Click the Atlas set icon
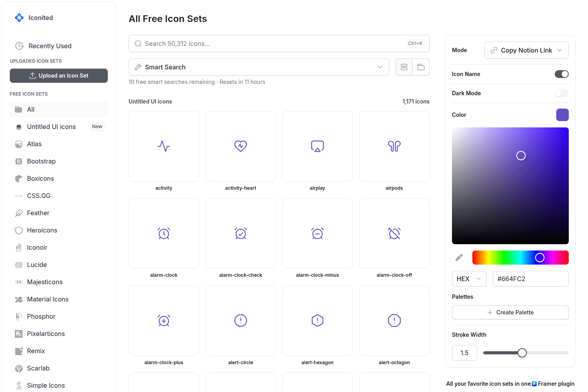Screen dimensions: 588x392 (x=19, y=144)
